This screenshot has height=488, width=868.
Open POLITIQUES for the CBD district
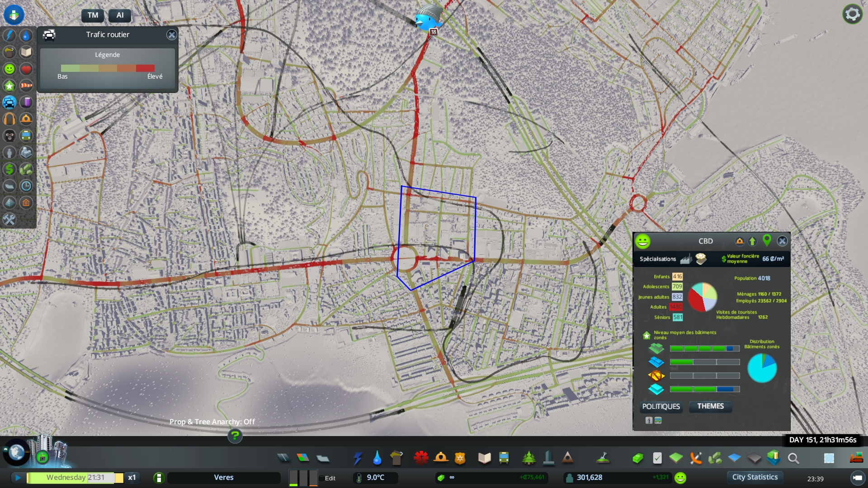(661, 406)
